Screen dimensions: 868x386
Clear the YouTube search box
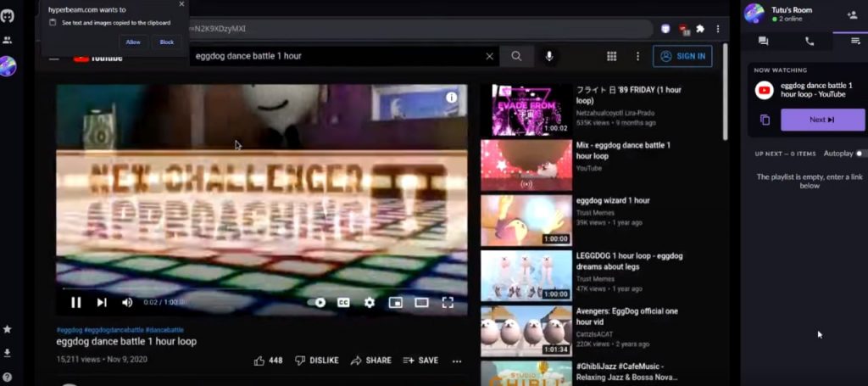pyautogui.click(x=489, y=56)
